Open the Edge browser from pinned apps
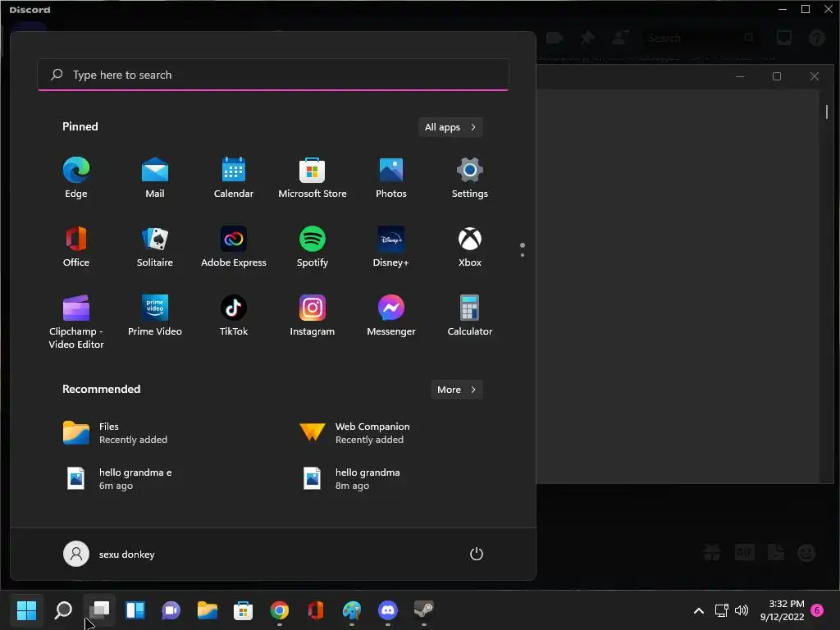The width and height of the screenshot is (840, 630). tap(76, 178)
